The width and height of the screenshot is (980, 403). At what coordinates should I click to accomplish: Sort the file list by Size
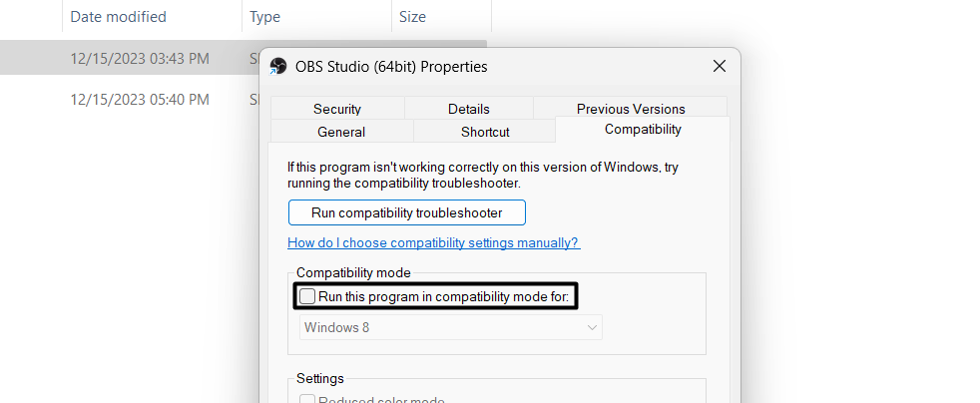(x=411, y=17)
